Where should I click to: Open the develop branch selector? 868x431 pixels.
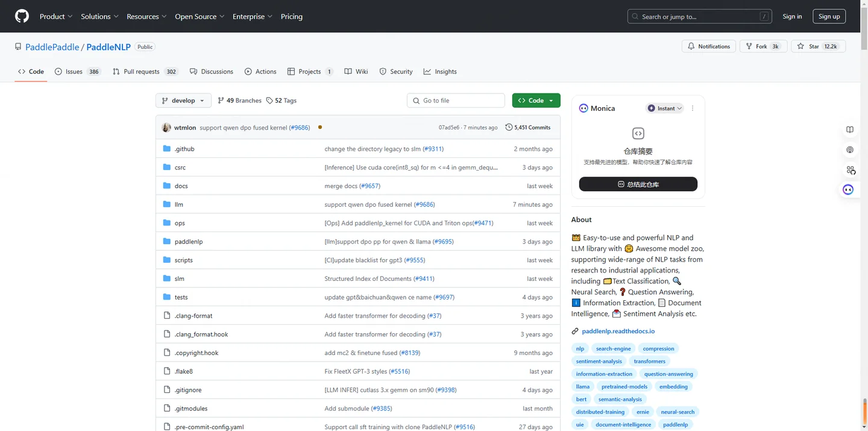click(x=183, y=101)
